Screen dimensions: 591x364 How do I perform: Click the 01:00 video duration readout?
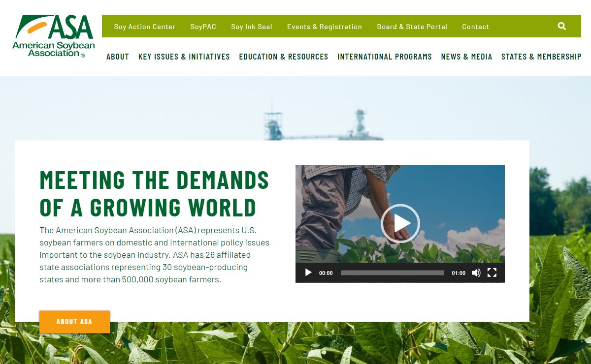[459, 273]
